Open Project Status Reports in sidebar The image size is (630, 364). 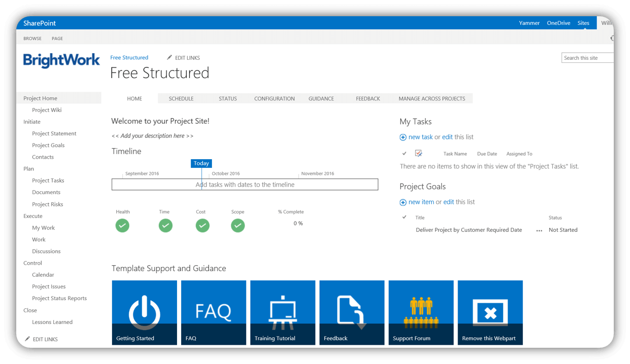[x=59, y=298]
